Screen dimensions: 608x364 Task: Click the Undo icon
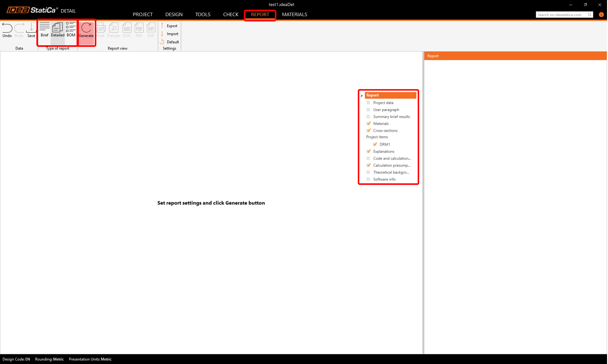(7, 30)
